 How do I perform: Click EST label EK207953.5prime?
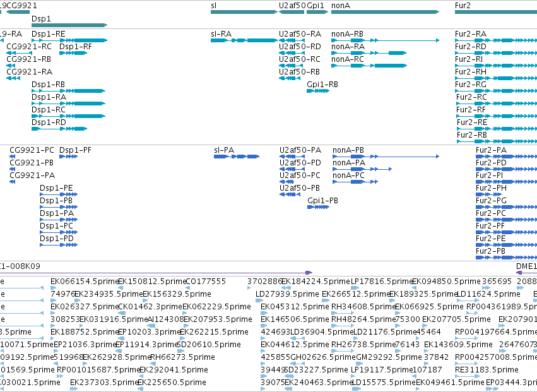(x=218, y=319)
